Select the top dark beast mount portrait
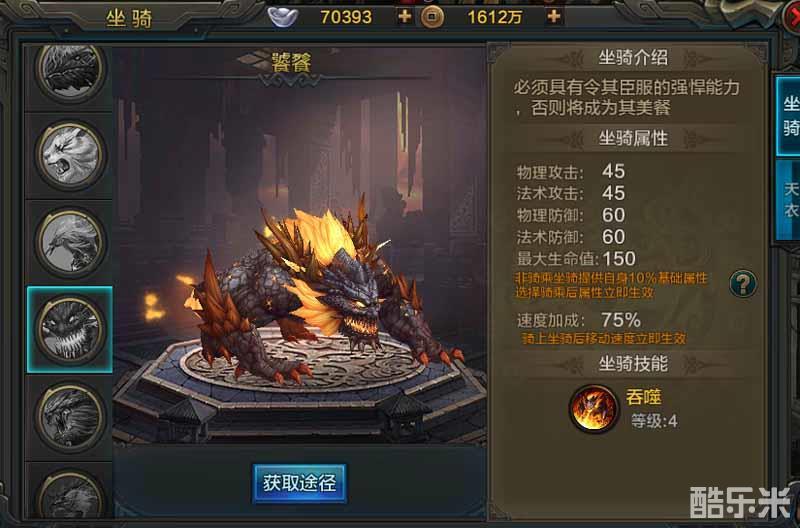Screen dimensions: 800x528 pos(70,70)
